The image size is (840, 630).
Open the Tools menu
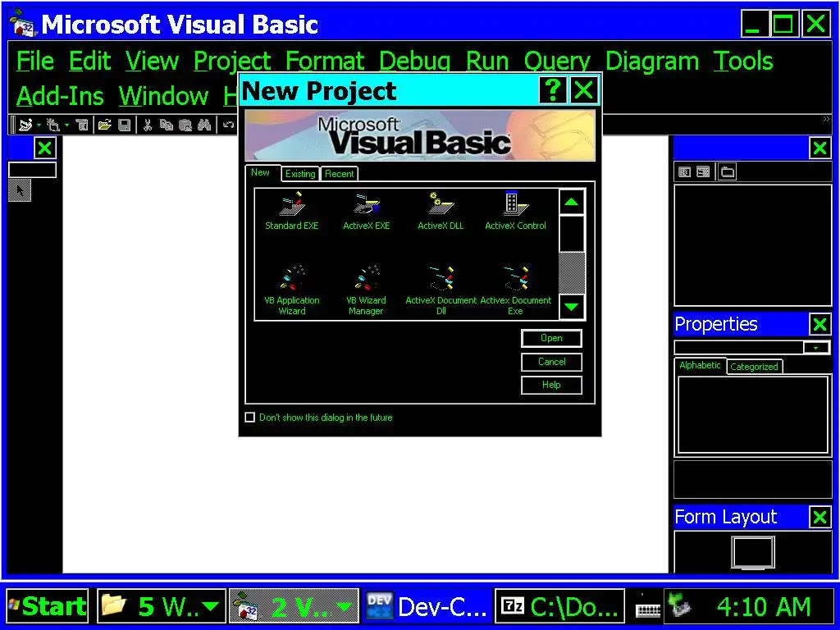click(743, 61)
